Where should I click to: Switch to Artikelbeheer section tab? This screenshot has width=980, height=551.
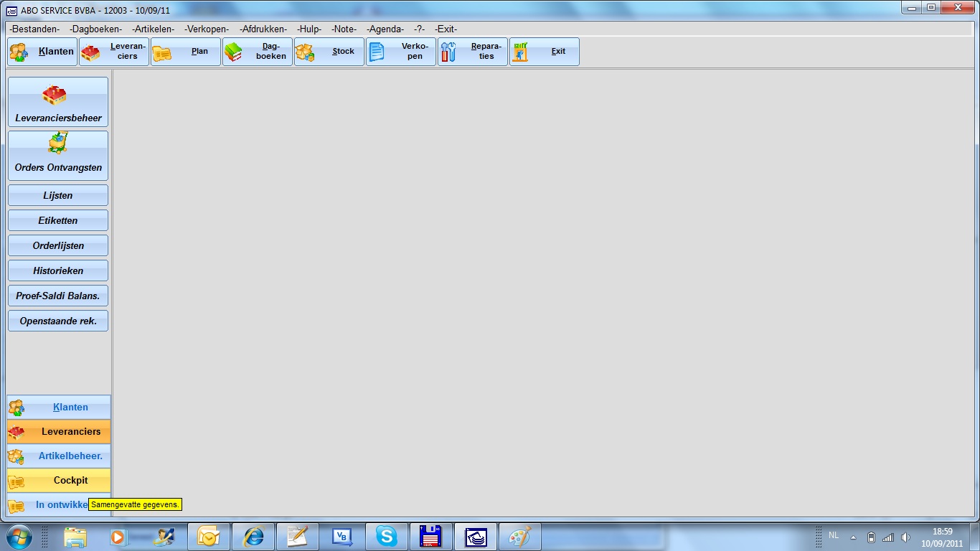59,456
